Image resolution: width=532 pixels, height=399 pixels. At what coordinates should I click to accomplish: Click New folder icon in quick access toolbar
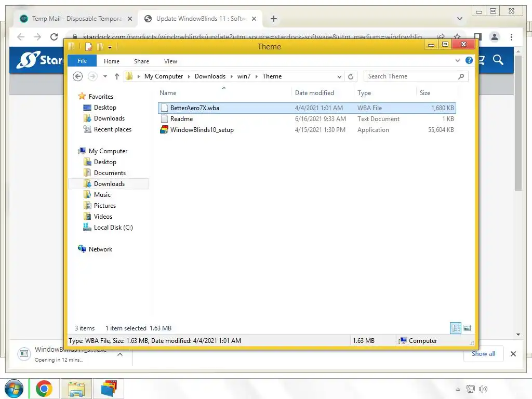coord(100,47)
